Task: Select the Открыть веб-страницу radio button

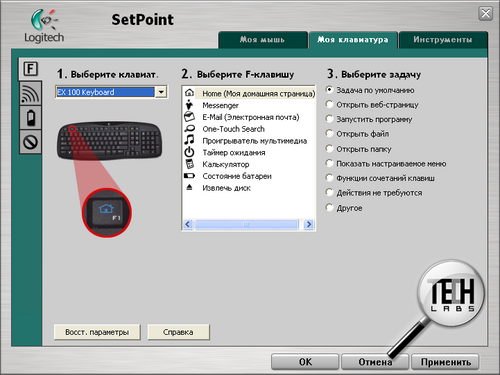Action: tap(329, 104)
